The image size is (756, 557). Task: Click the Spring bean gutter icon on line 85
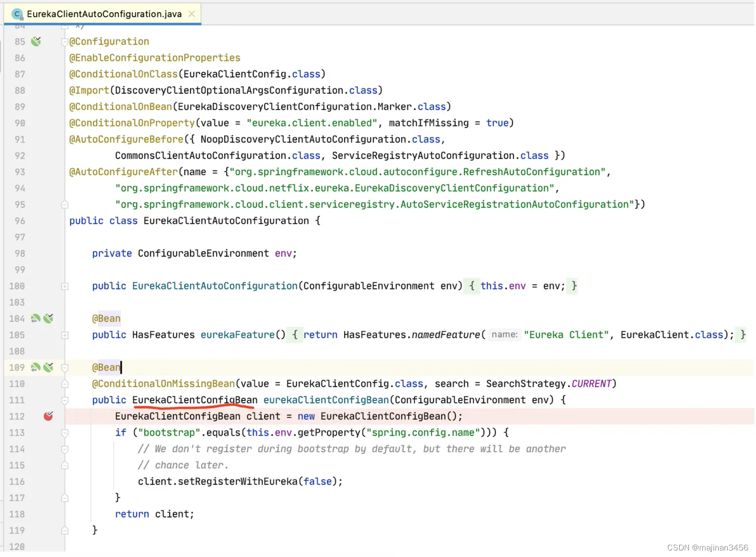click(36, 41)
